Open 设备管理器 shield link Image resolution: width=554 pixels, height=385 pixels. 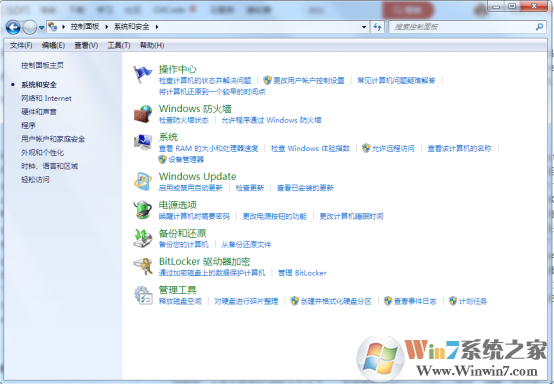tap(181, 160)
